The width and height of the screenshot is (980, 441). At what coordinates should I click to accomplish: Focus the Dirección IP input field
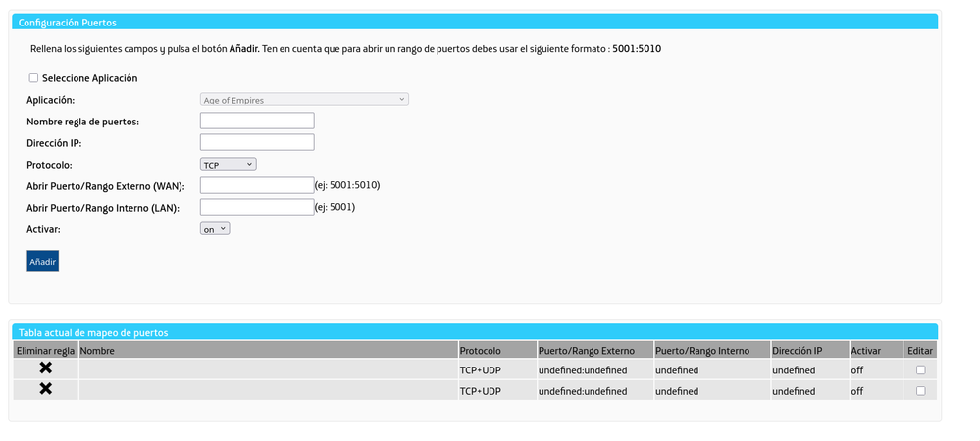(x=256, y=142)
